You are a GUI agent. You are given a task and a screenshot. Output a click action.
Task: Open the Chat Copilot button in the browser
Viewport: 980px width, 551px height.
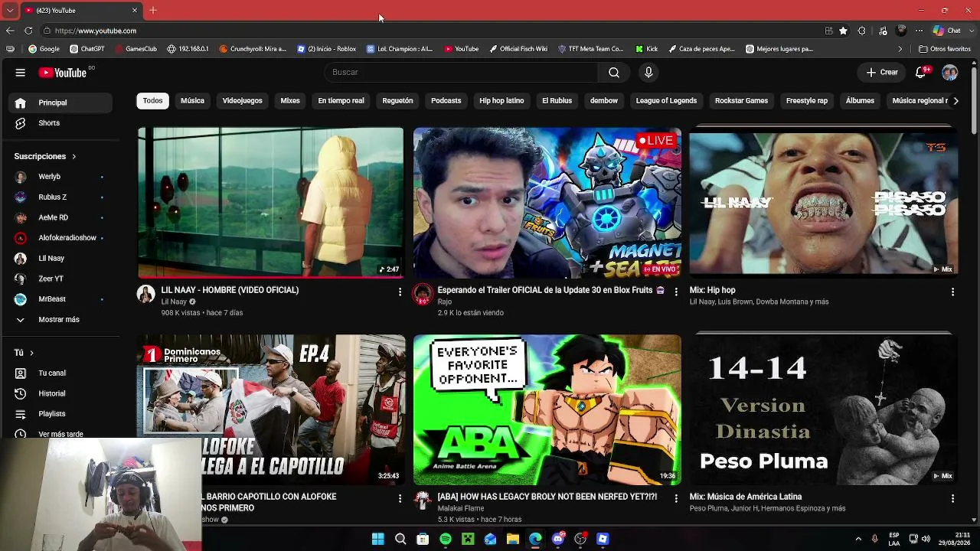947,31
